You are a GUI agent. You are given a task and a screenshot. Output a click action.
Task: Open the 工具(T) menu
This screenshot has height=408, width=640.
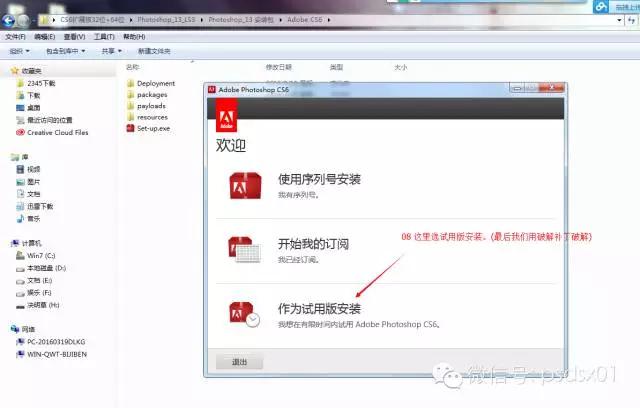104,37
